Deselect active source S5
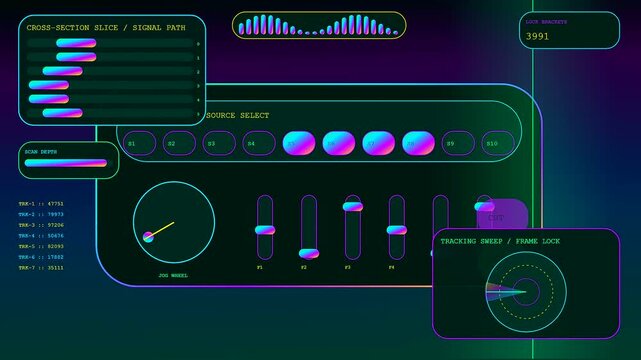The image size is (641, 360). click(x=299, y=143)
